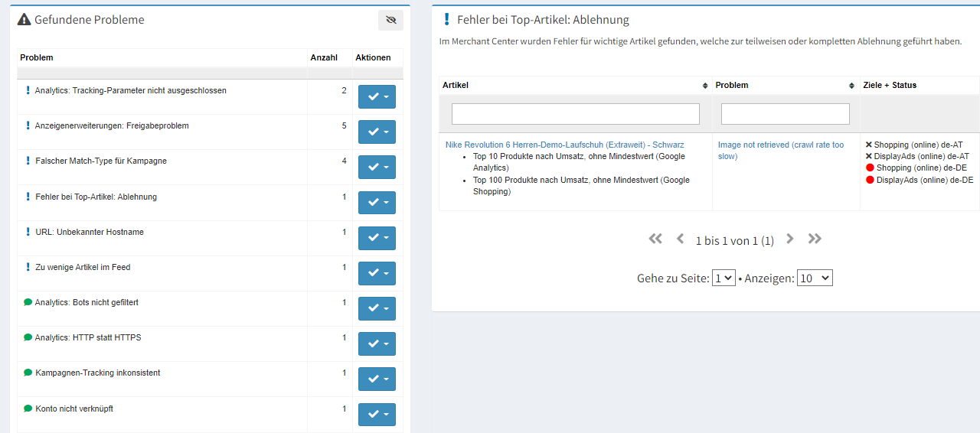Image resolution: width=980 pixels, height=433 pixels.
Task: Toggle the hidden problems eye icon
Action: pos(390,21)
